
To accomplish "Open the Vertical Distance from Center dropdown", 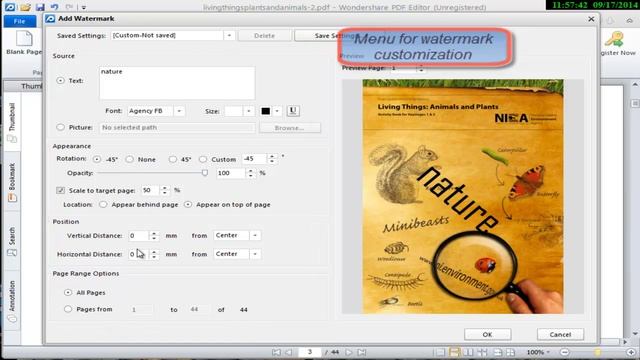I will tap(255, 236).
